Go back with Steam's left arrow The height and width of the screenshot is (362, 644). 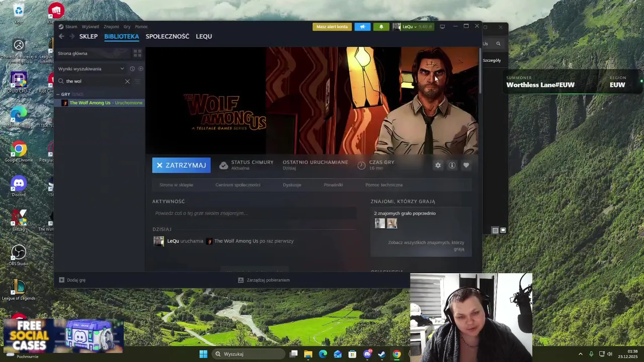pyautogui.click(x=61, y=36)
